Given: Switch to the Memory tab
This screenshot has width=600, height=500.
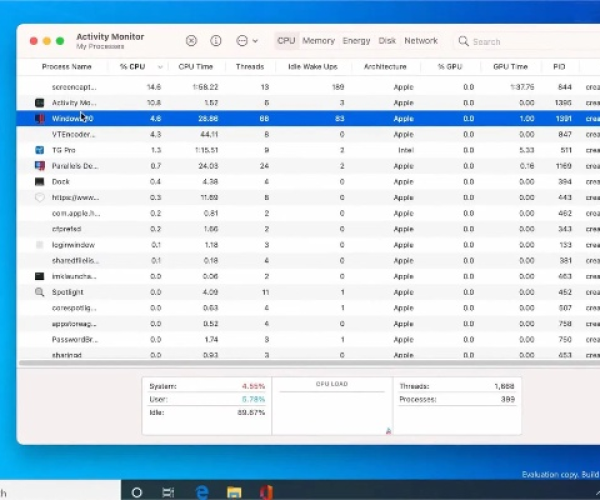Looking at the screenshot, I should coord(318,41).
